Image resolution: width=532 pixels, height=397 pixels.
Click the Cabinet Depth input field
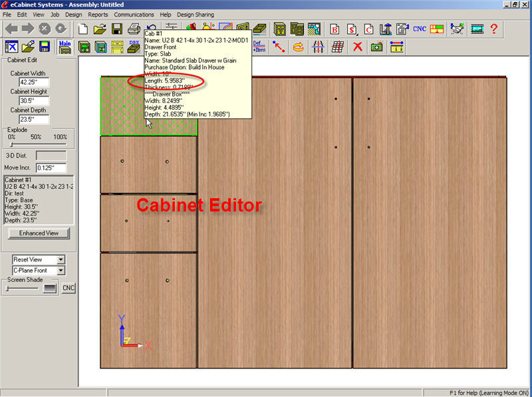[34, 120]
